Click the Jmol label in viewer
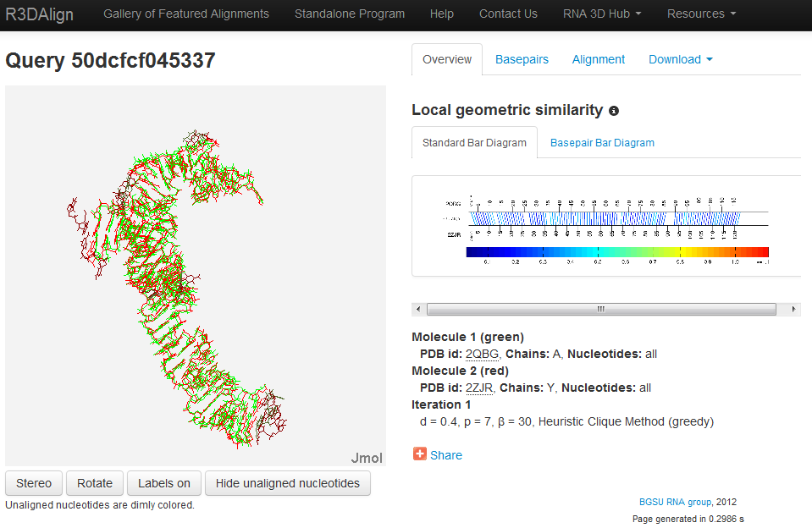The image size is (812, 528). point(366,458)
